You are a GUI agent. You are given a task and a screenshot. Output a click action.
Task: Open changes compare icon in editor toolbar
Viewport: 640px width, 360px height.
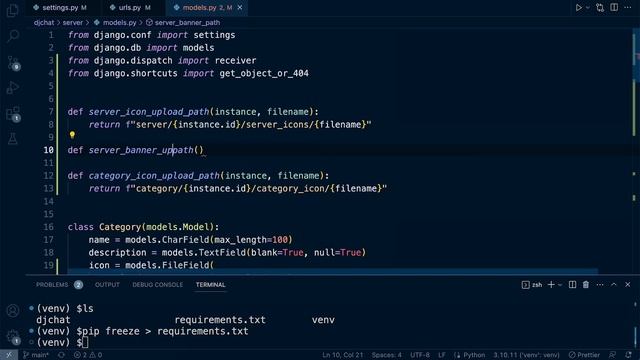tap(600, 7)
